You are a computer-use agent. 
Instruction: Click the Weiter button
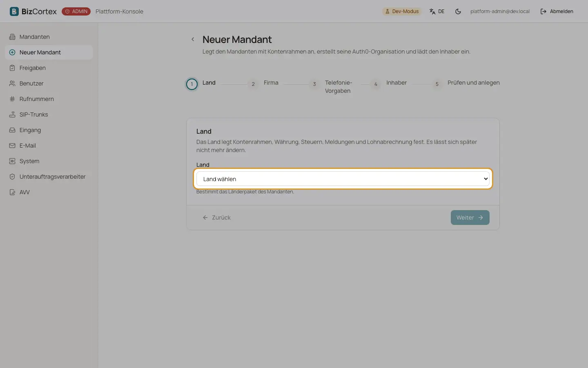pos(470,218)
